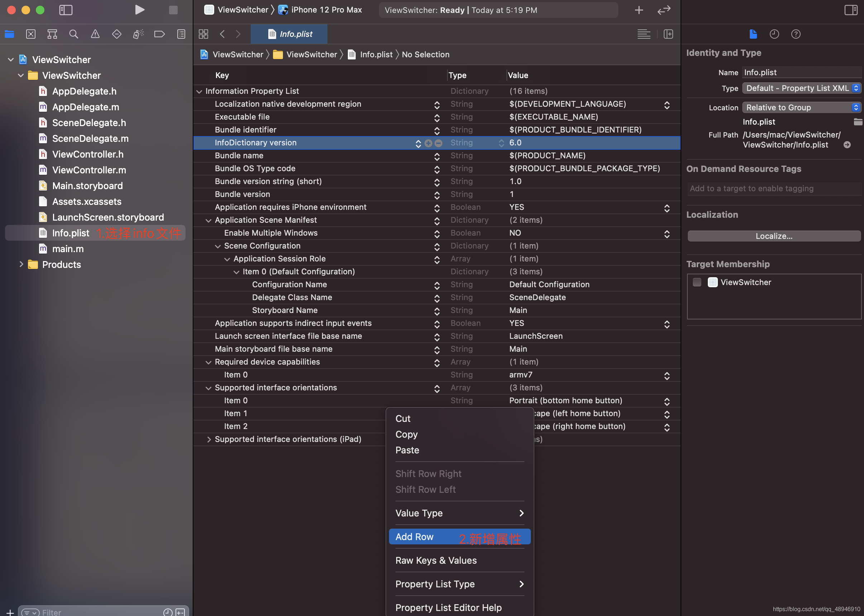Viewport: 864px width, 616px height.
Task: Open the Symbol navigator
Action: coord(52,34)
